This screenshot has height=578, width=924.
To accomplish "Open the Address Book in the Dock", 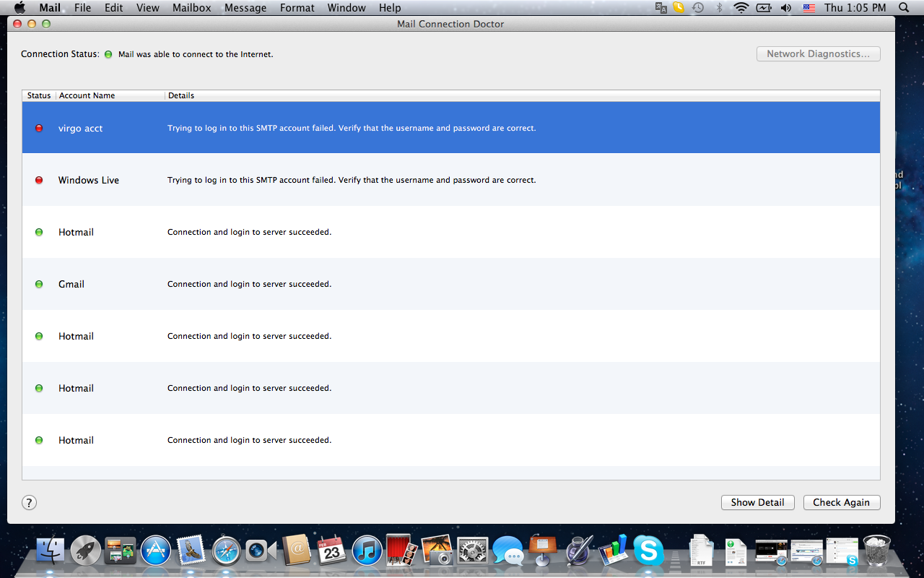I will pos(297,551).
